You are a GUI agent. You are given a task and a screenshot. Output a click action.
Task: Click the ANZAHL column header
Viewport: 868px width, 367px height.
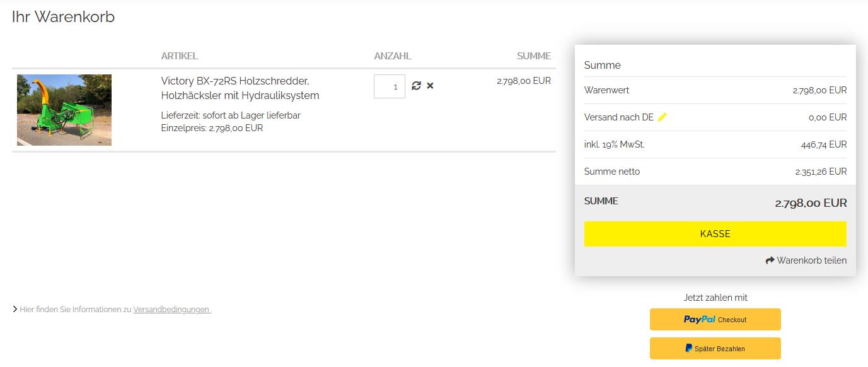(x=392, y=56)
